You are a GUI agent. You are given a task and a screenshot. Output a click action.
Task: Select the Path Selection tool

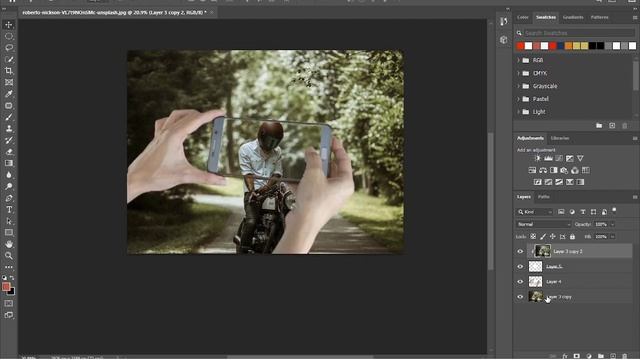point(9,221)
